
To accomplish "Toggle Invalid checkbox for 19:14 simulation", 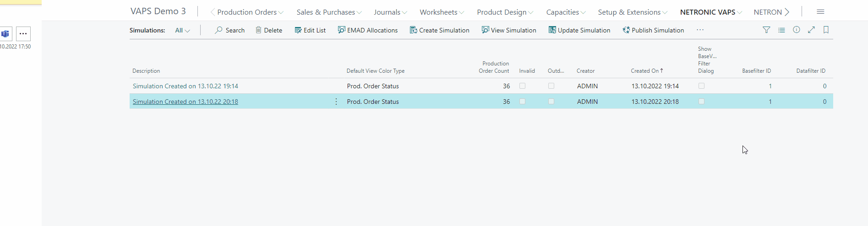I will [x=522, y=86].
